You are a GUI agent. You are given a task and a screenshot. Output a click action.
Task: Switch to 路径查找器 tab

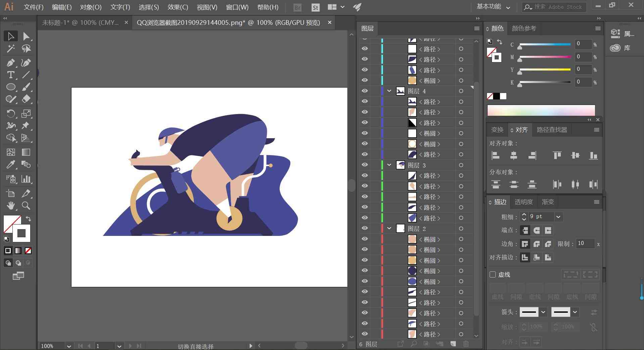(x=552, y=130)
